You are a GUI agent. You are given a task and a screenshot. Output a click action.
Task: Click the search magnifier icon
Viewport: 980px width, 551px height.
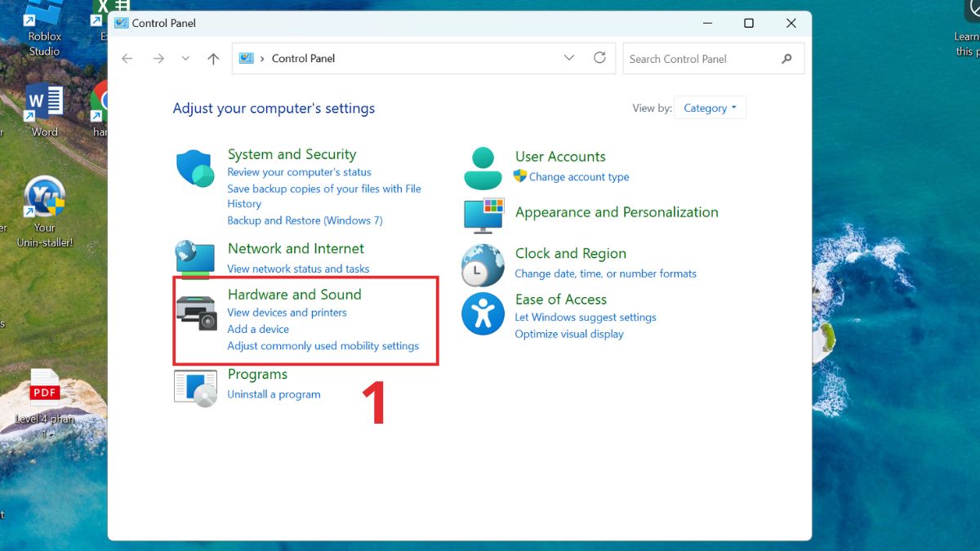[x=786, y=59]
